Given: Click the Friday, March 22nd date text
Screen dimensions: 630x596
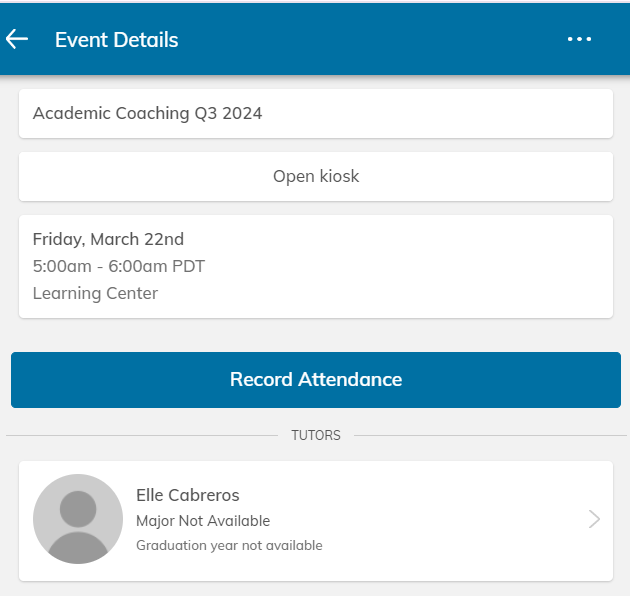Looking at the screenshot, I should pos(108,239).
